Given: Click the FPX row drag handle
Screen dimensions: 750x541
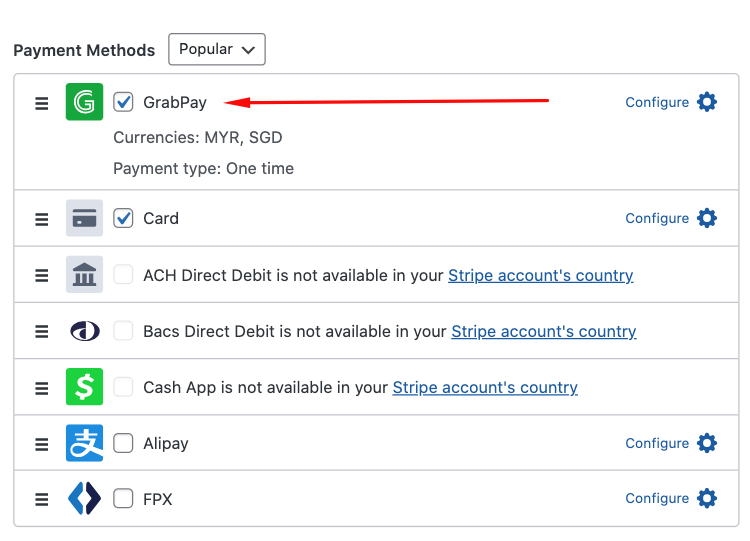Looking at the screenshot, I should point(42,499).
